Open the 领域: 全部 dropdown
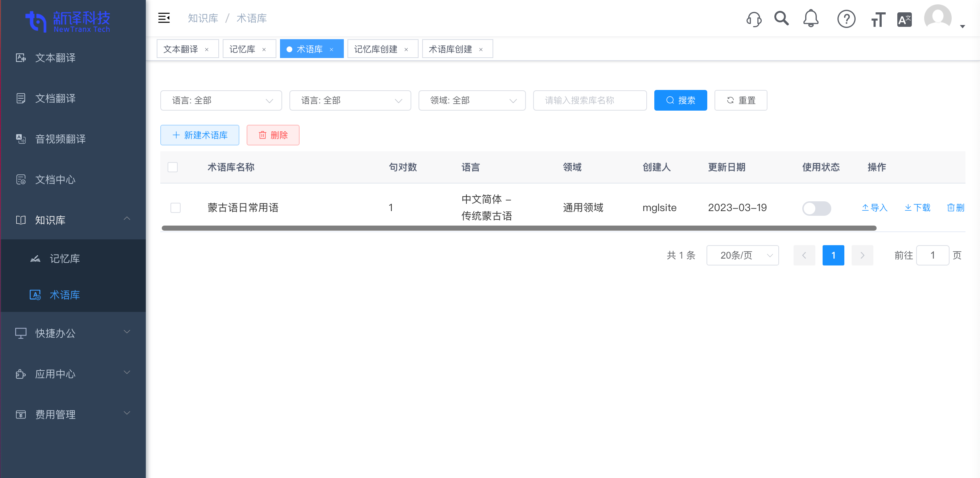980x478 pixels. coord(472,100)
